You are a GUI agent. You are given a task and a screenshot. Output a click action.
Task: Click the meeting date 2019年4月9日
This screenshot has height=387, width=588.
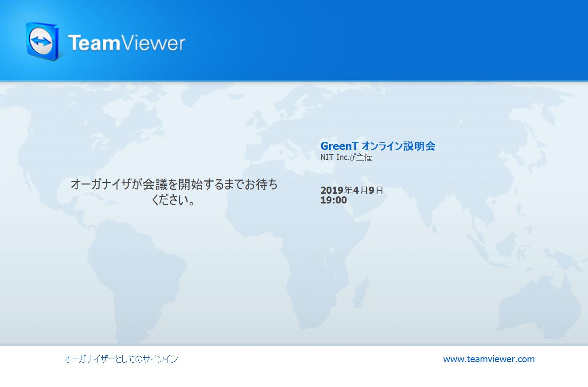tap(351, 190)
